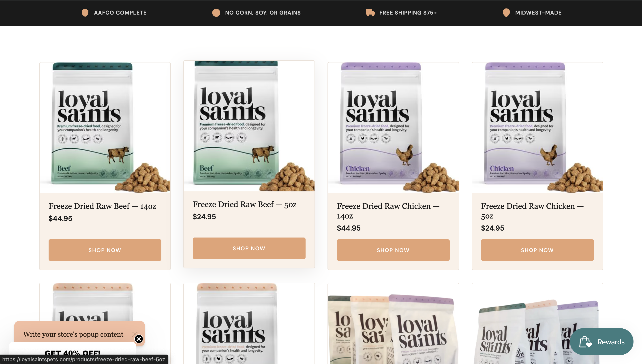
Task: View the Beef 5oz bag product image
Action: click(x=249, y=126)
